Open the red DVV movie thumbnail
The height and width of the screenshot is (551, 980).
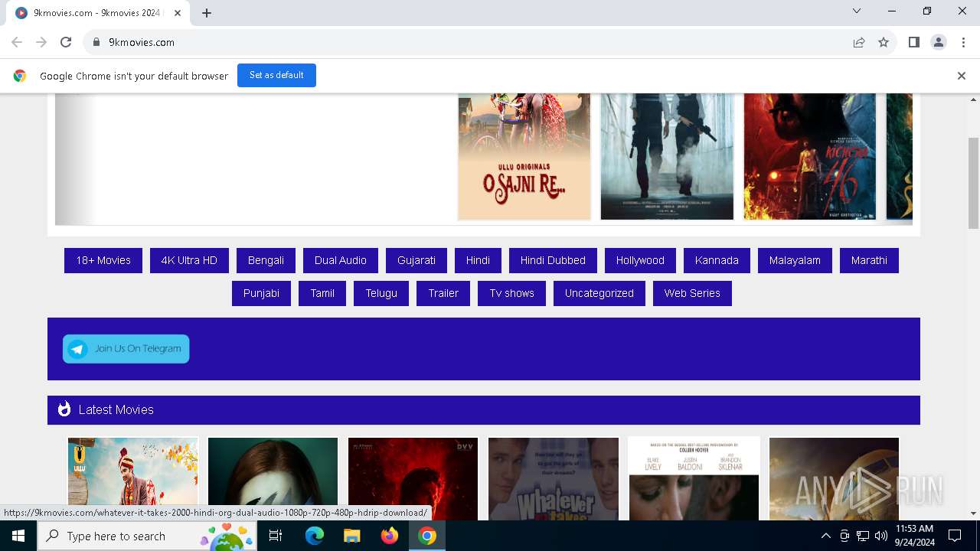pos(413,478)
